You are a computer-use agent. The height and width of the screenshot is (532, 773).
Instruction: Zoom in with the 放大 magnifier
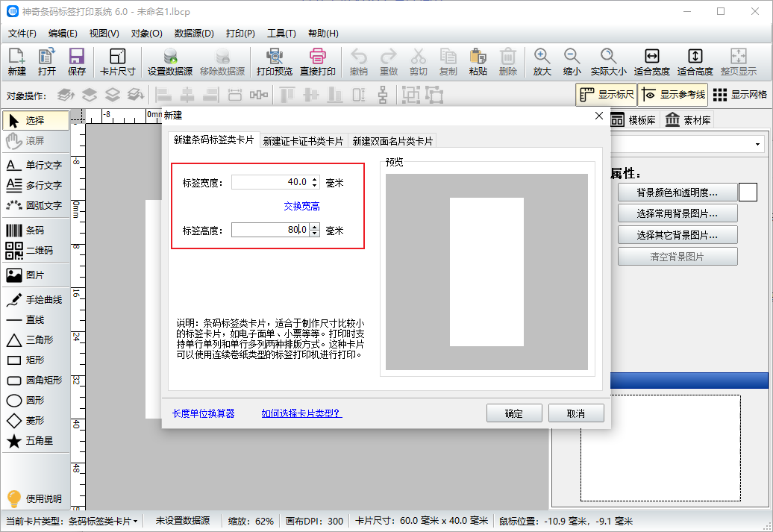542,62
